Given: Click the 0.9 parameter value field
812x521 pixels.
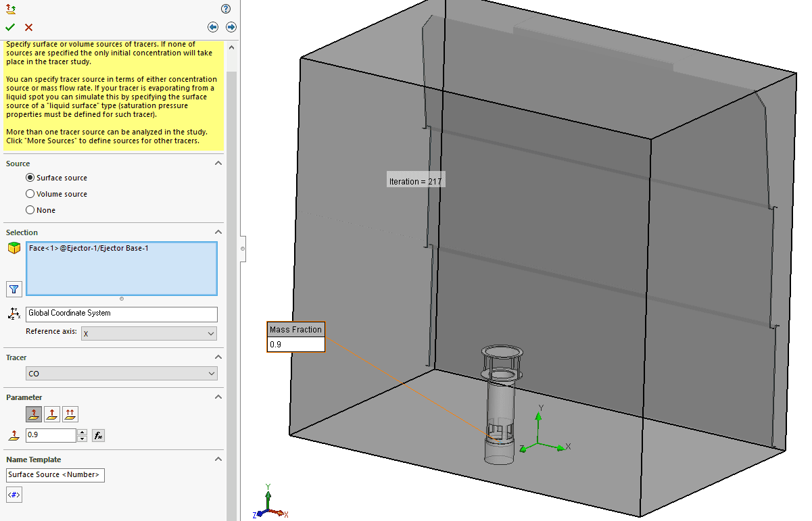Looking at the screenshot, I should tap(51, 436).
